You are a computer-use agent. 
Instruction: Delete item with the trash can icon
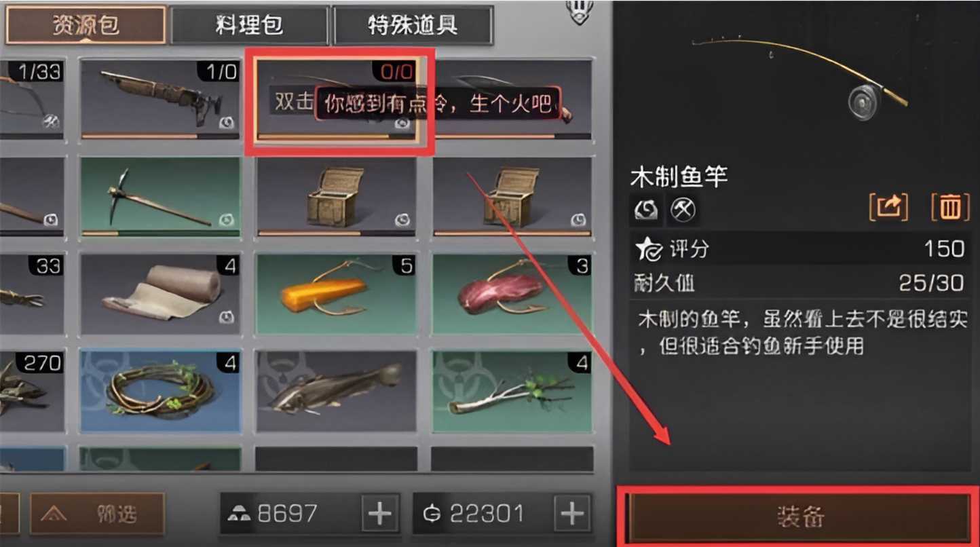(950, 206)
